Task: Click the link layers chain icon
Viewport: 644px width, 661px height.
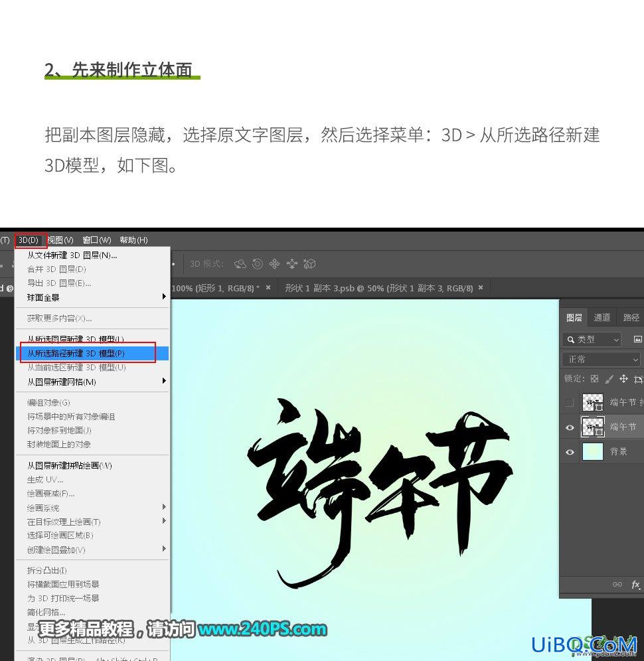Action: click(617, 584)
